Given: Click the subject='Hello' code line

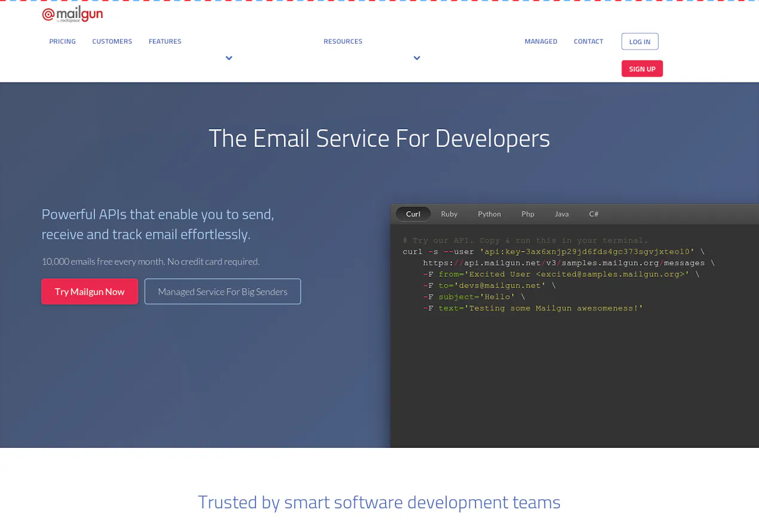Looking at the screenshot, I should coord(474,297).
